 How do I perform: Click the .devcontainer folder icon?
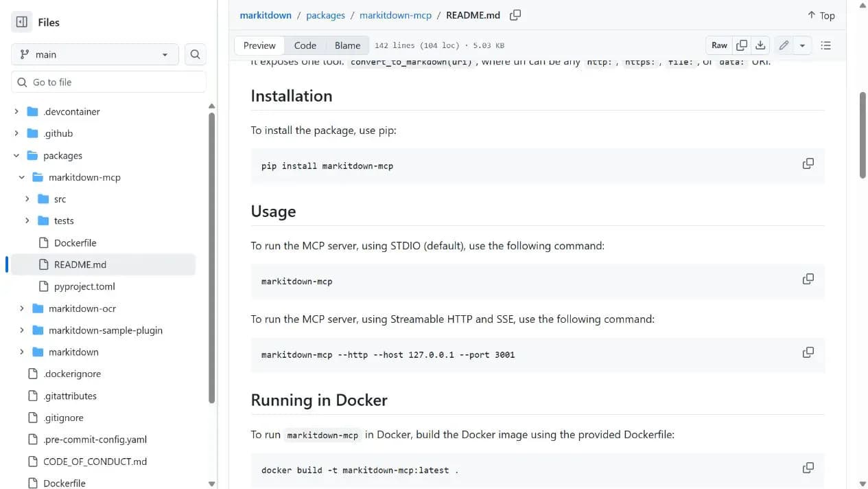tap(32, 111)
